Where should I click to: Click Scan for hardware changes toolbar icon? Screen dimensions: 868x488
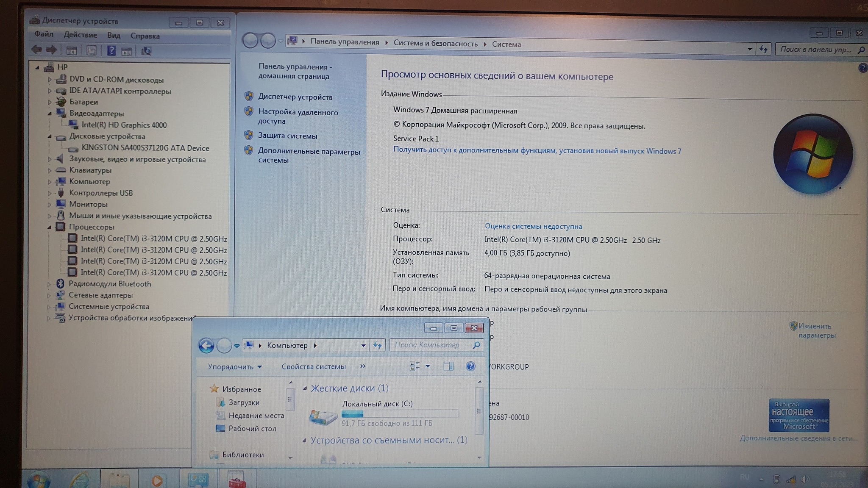click(146, 51)
